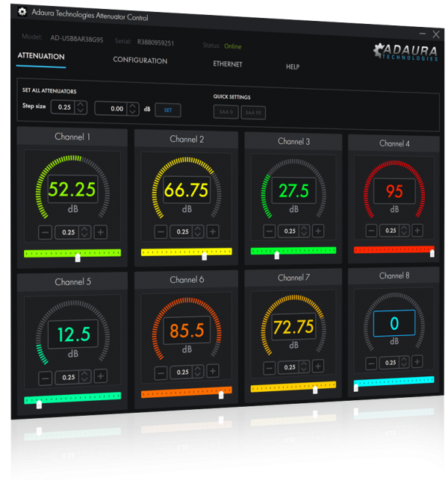Adjust the Channel 1 step size stepper arrows

[84, 232]
